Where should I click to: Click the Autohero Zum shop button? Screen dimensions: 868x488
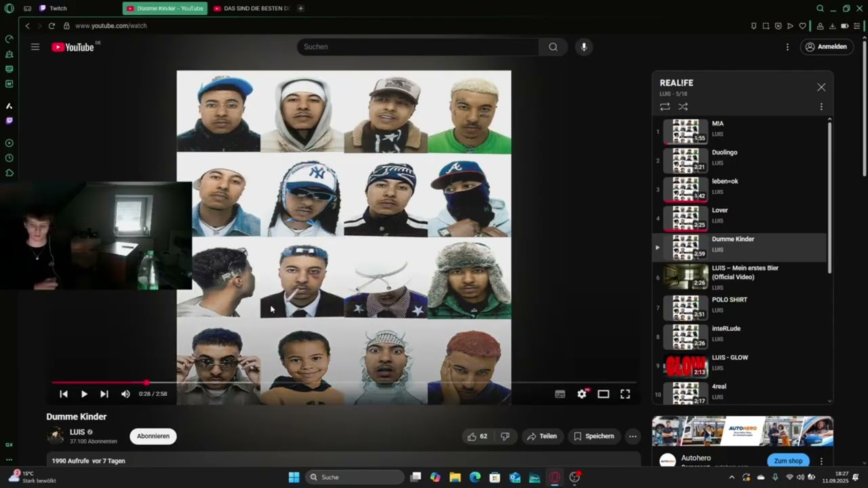click(x=788, y=461)
